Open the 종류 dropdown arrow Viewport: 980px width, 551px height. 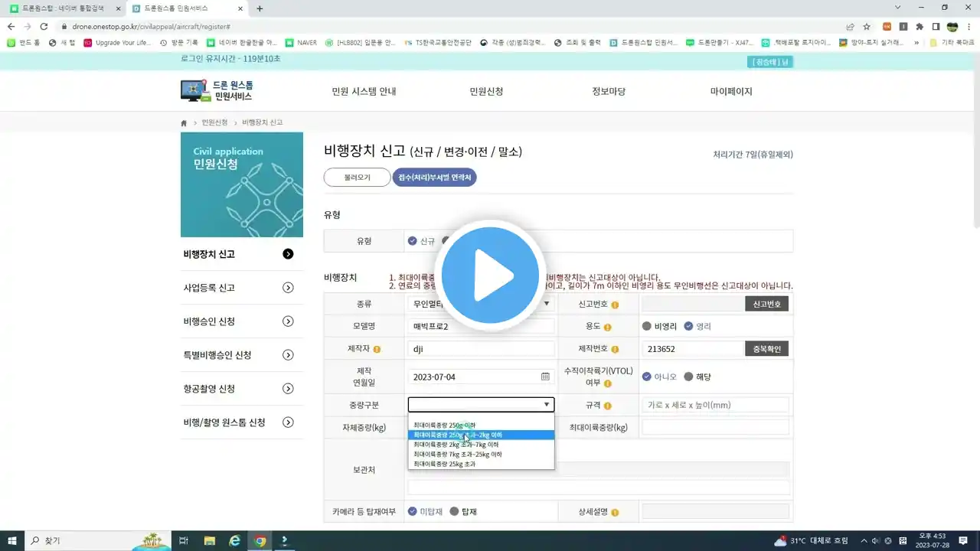pos(547,304)
